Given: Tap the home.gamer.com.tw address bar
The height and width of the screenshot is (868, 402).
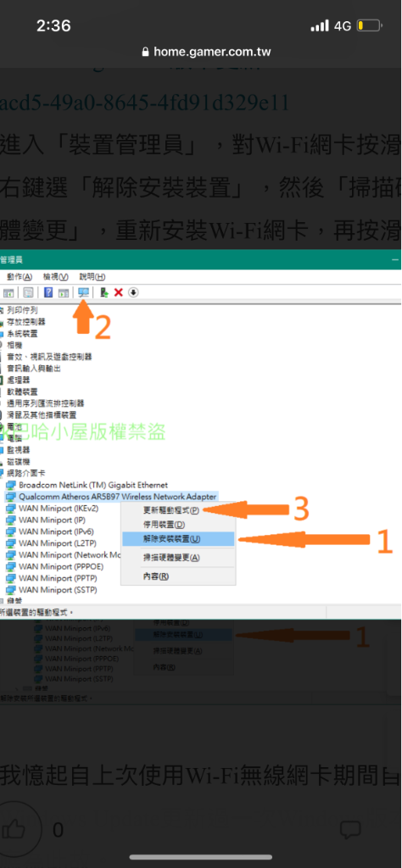Looking at the screenshot, I should tap(206, 52).
